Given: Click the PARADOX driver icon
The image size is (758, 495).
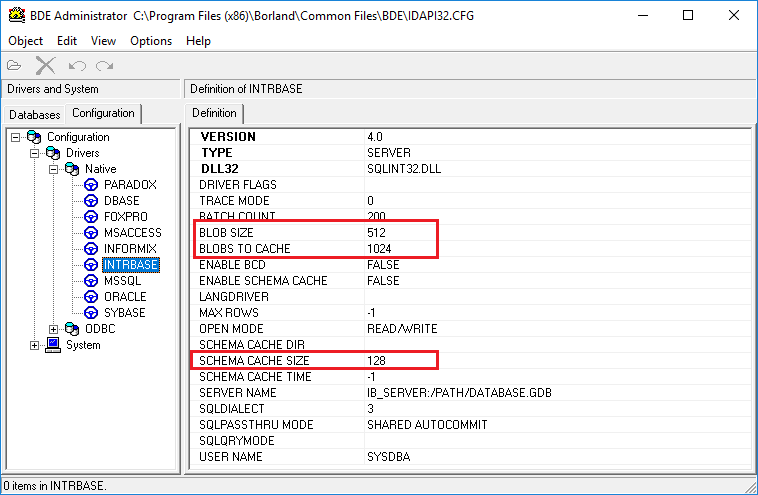Looking at the screenshot, I should tap(91, 185).
